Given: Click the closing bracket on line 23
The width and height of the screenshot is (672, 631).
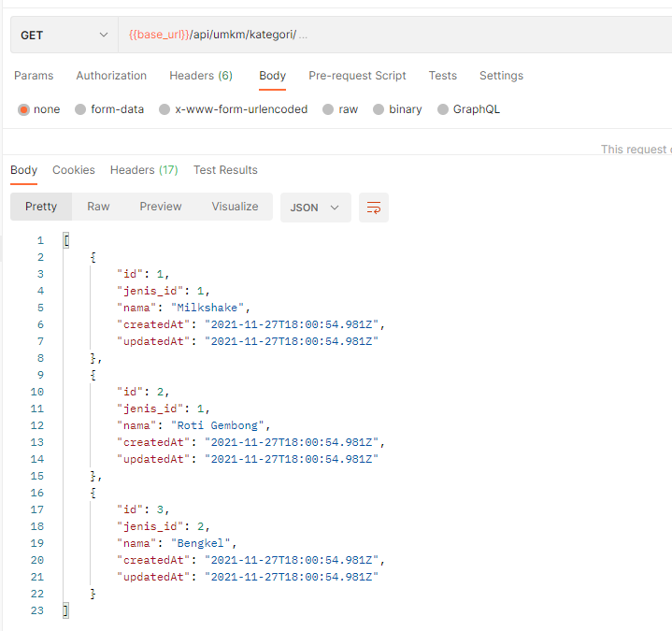Looking at the screenshot, I should click(66, 610).
